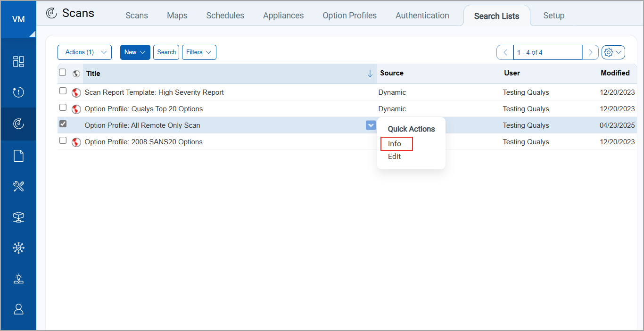Image resolution: width=644 pixels, height=331 pixels.
Task: Click modified date 12/20/2023 in 2008 SANS20 row
Action: [x=617, y=142]
